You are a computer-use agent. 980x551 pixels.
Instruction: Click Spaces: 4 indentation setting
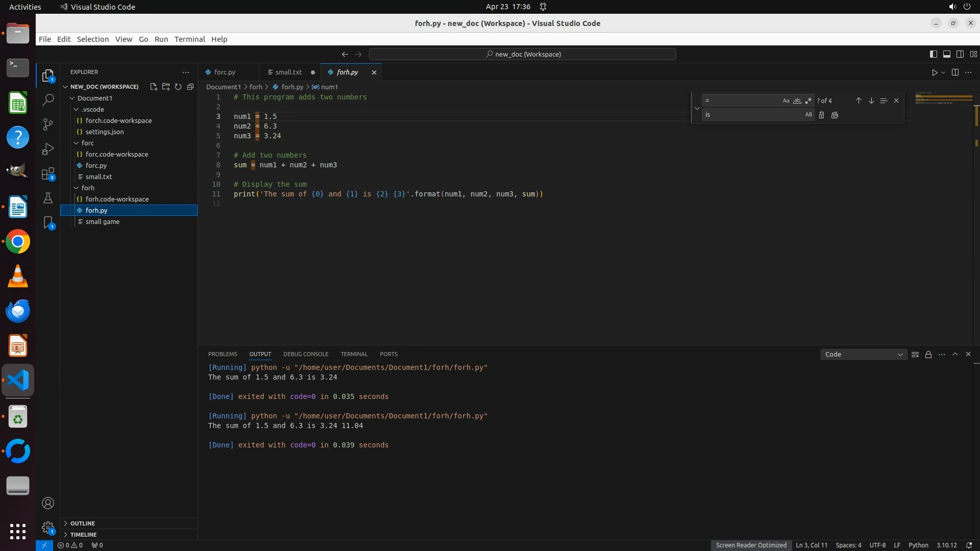click(x=848, y=545)
